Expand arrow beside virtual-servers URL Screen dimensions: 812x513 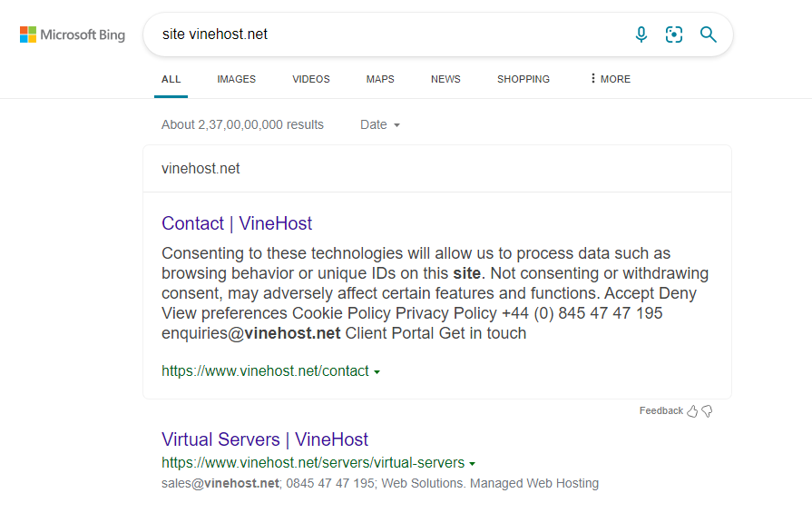pyautogui.click(x=473, y=464)
